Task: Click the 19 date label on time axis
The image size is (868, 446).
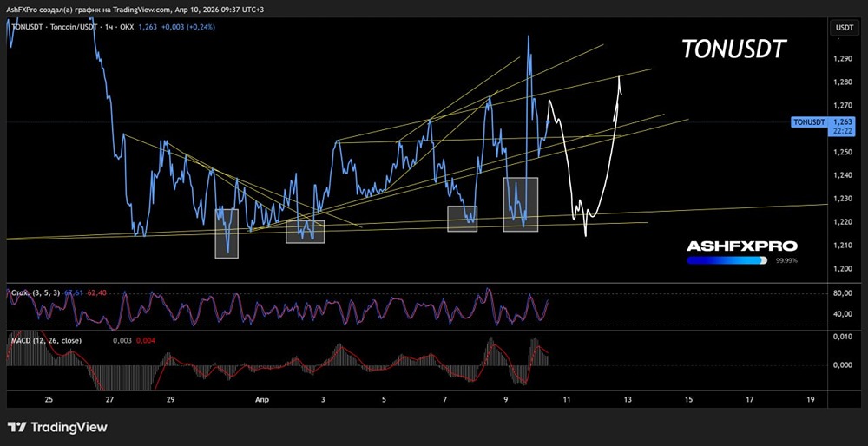Action: 810,399
